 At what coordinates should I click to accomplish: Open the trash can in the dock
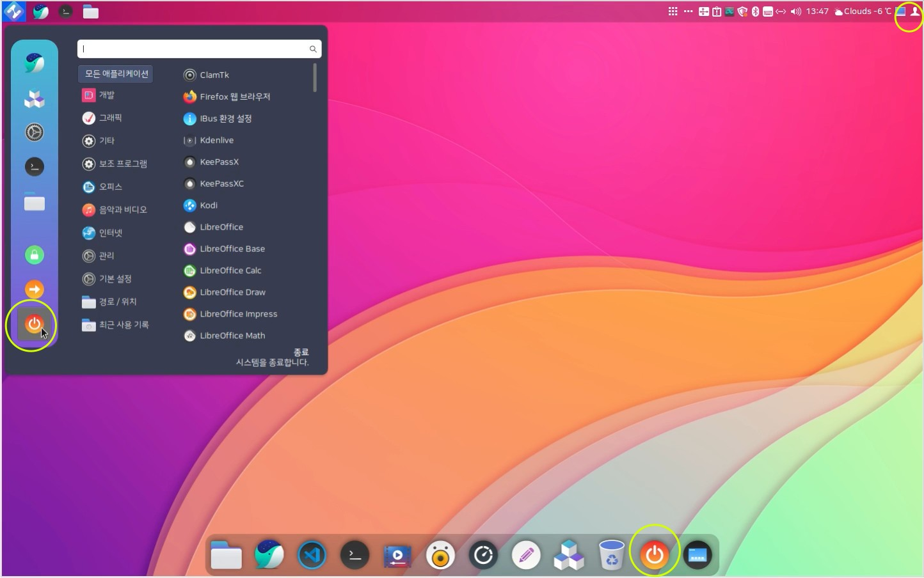611,555
